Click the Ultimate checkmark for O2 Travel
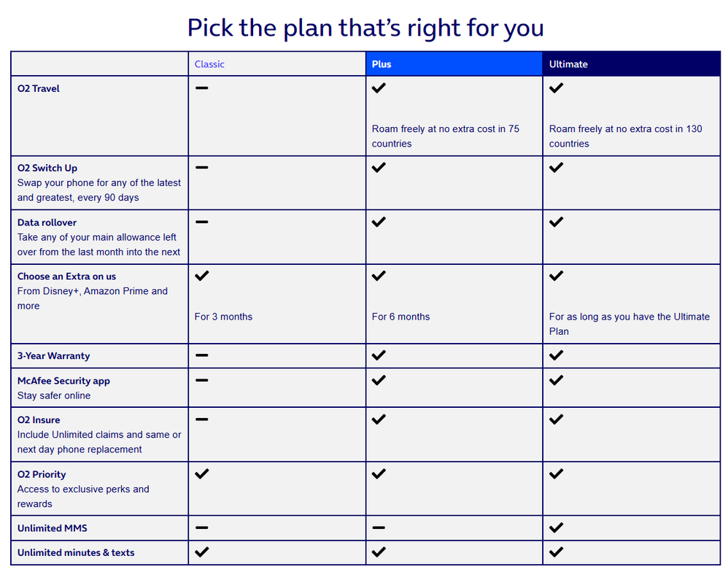 tap(556, 88)
